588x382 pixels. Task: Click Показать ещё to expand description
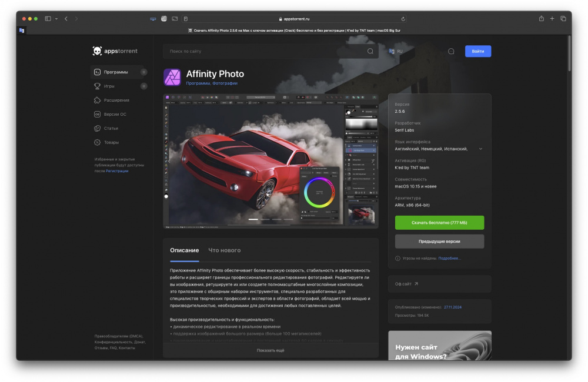point(270,350)
